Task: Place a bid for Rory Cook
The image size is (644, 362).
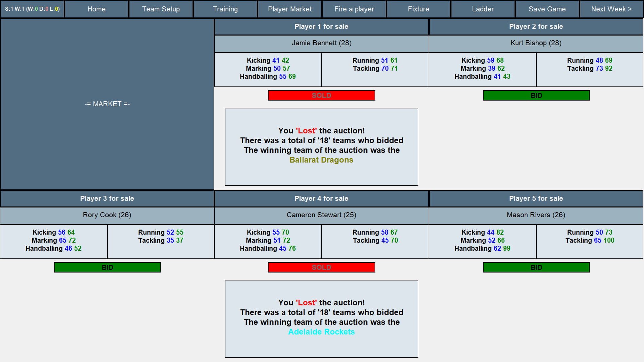Action: point(107,267)
